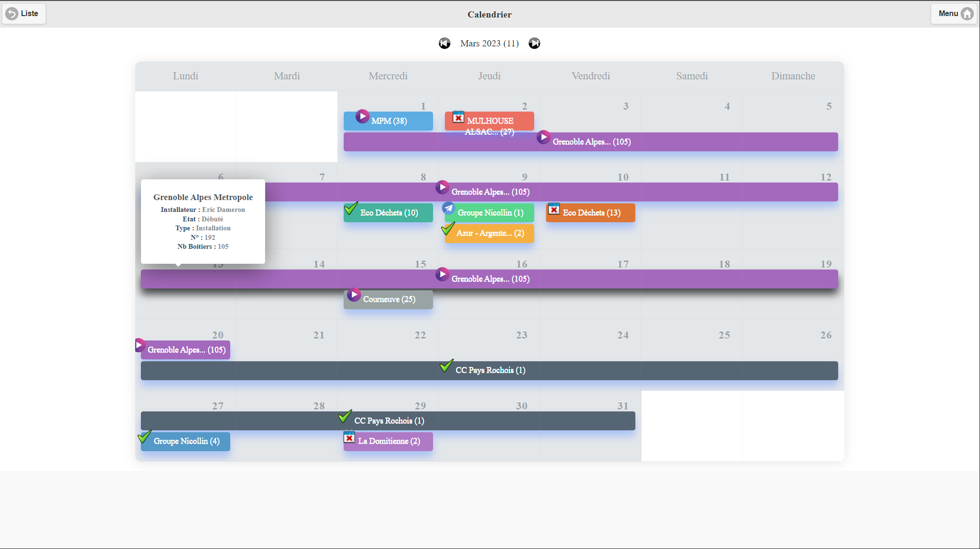
Task: Open Grenoble Alpes (105) event on day 20
Action: coord(186,350)
